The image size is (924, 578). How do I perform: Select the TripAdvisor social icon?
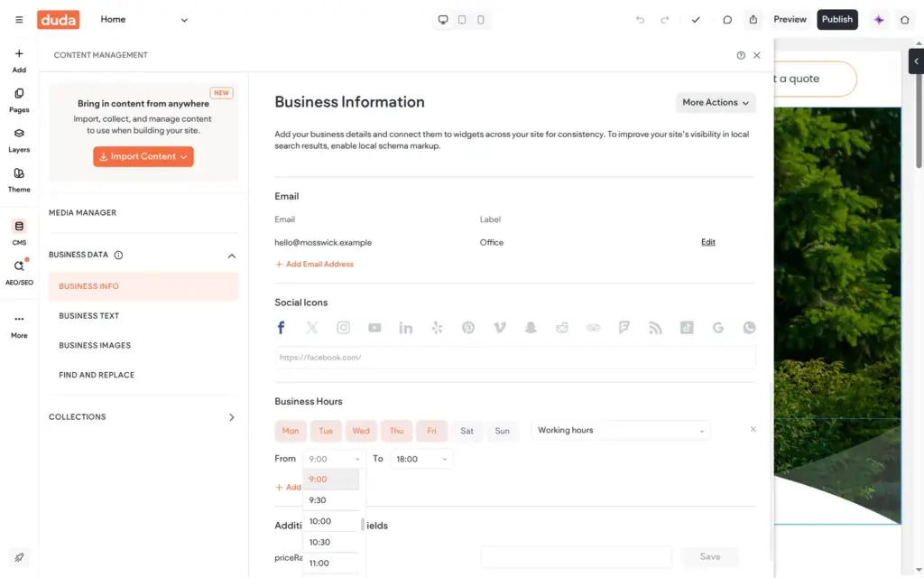click(x=593, y=327)
